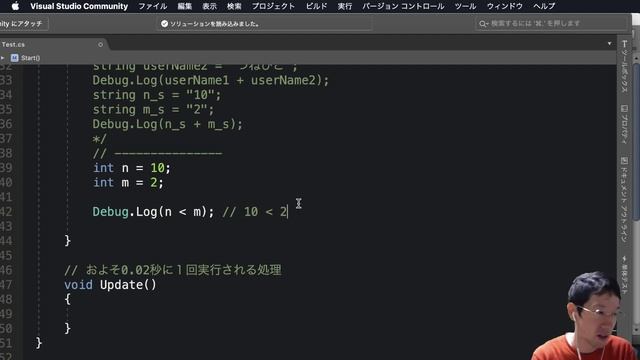This screenshot has width=640, height=360.
Task: Open the ビルド menu
Action: pyautogui.click(x=316, y=6)
